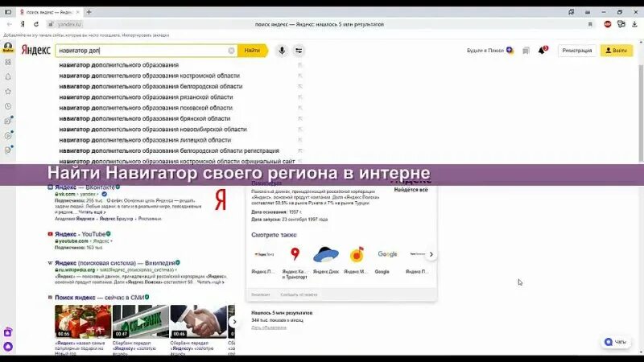The image size is (644, 362).
Task: Open the 'Яндекс — ВКонтакте' result link
Action: 87,187
